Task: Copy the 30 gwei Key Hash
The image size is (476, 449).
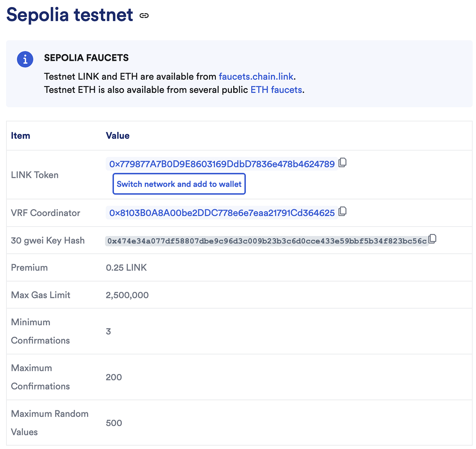Action: tap(432, 239)
